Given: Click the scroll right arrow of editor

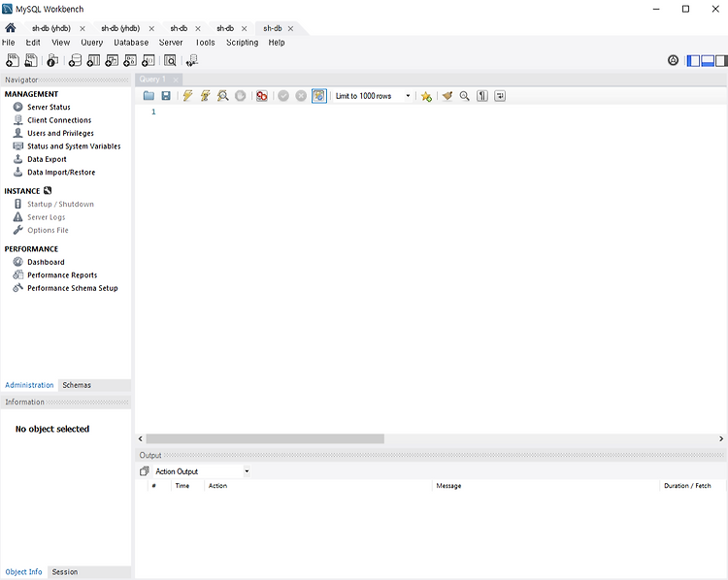Looking at the screenshot, I should pos(721,439).
